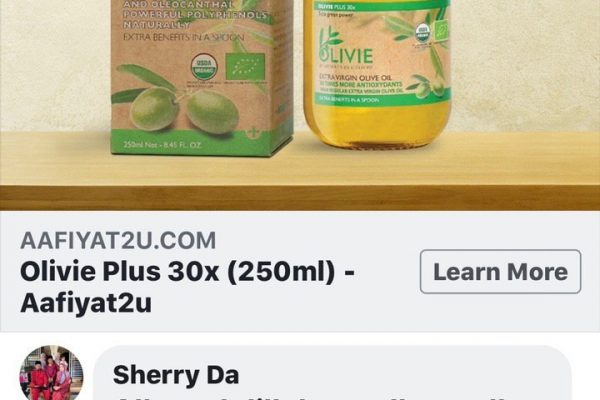The height and width of the screenshot is (400, 600).
Task: Tap the EU organic logo on the bottle label
Action: tap(441, 29)
